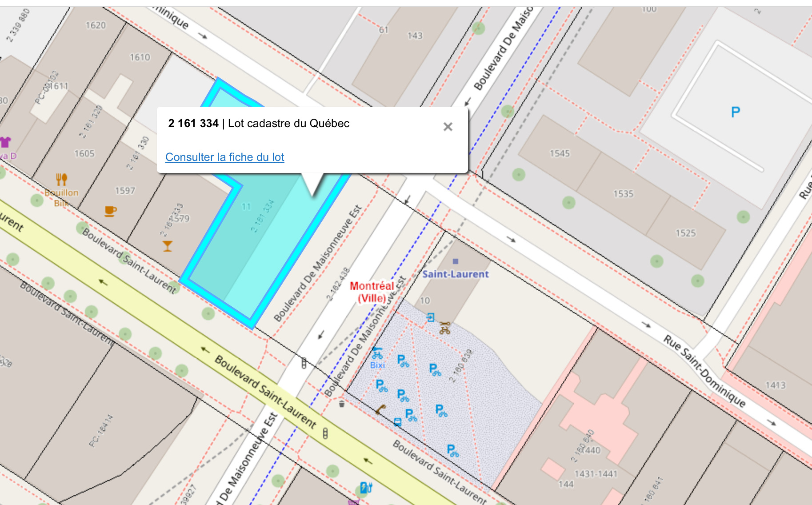Click the Saint-Laurent metro station marker
This screenshot has height=505, width=812.
tap(455, 262)
